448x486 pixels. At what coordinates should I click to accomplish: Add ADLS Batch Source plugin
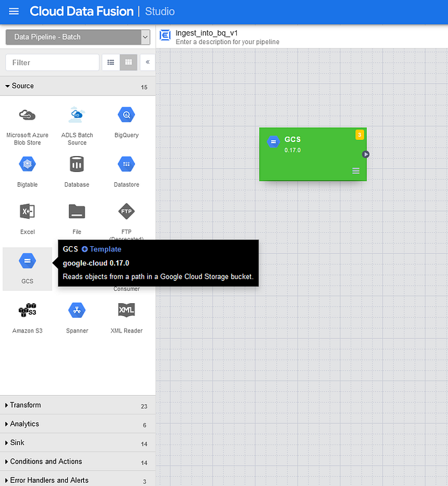point(77,126)
